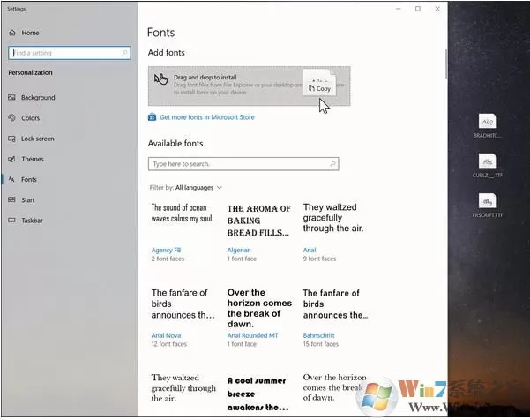Open the Algerian font details
530x420 pixels.
(x=239, y=251)
